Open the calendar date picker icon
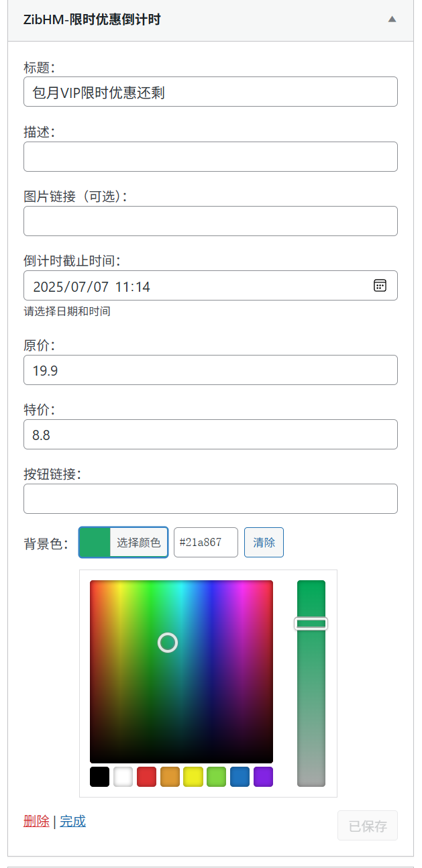This screenshot has width=422, height=868. (380, 285)
